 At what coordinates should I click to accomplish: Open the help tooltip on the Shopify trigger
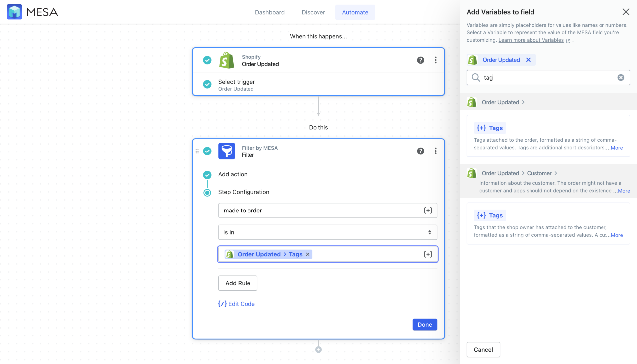(420, 60)
